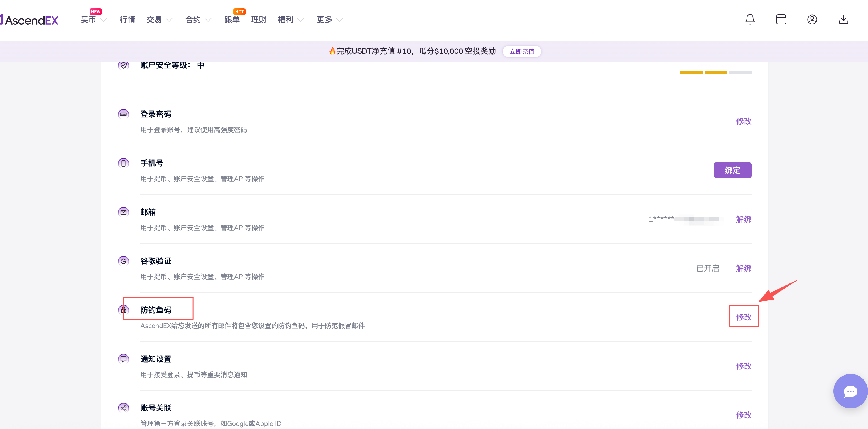This screenshot has height=429, width=868.
Task: Open the 跟单 menu item
Action: 232,20
